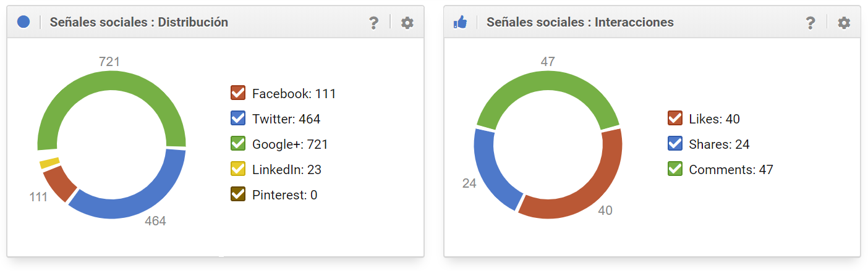This screenshot has height=271, width=868.
Task: Disable the Comments checkbox
Action: (x=675, y=169)
